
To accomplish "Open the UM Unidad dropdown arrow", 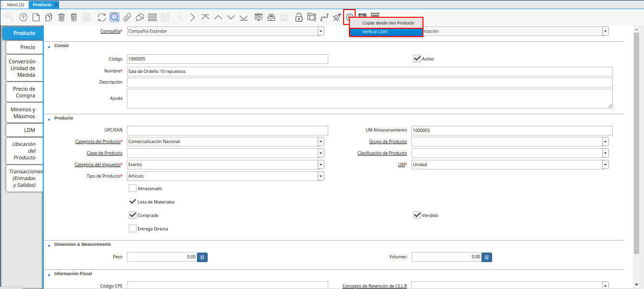I will (605, 165).
